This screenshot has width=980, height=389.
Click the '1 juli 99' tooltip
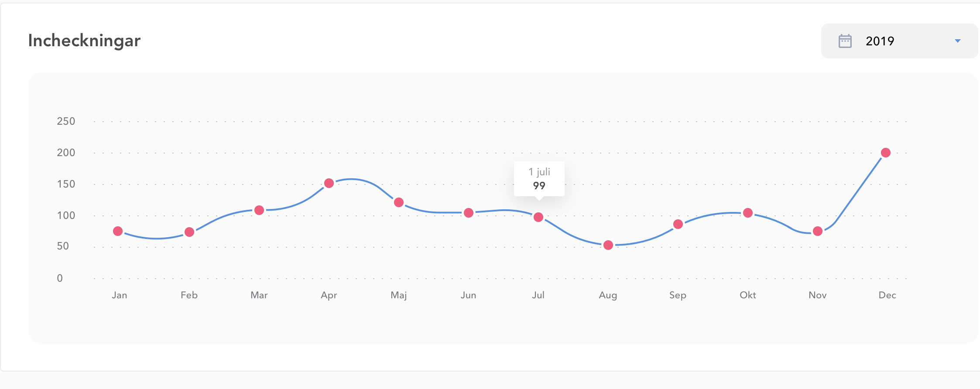click(x=539, y=179)
